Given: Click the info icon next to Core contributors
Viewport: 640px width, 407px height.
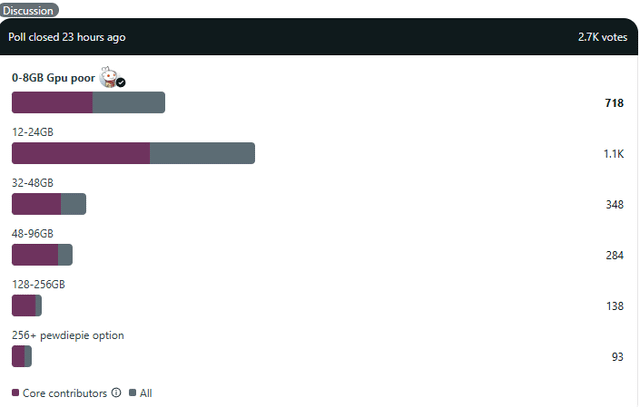Looking at the screenshot, I should click(116, 393).
